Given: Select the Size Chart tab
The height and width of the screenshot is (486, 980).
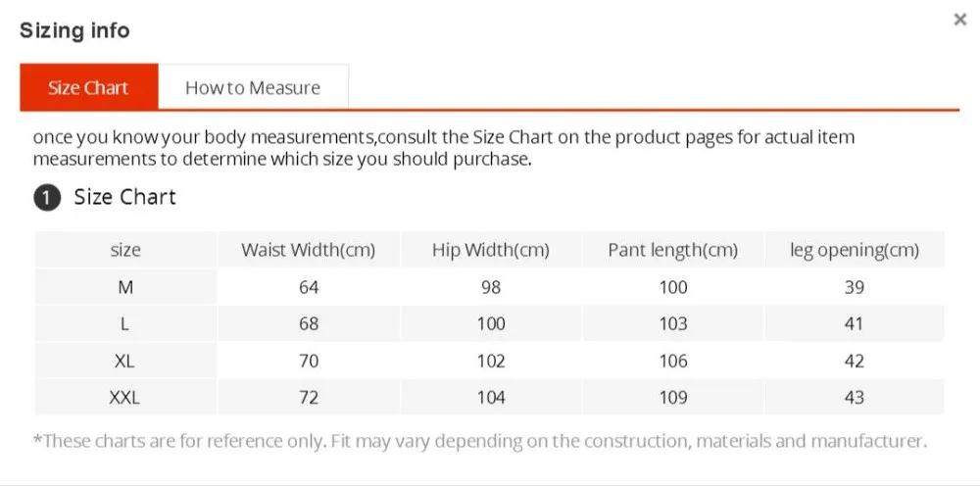Looking at the screenshot, I should (x=88, y=88).
